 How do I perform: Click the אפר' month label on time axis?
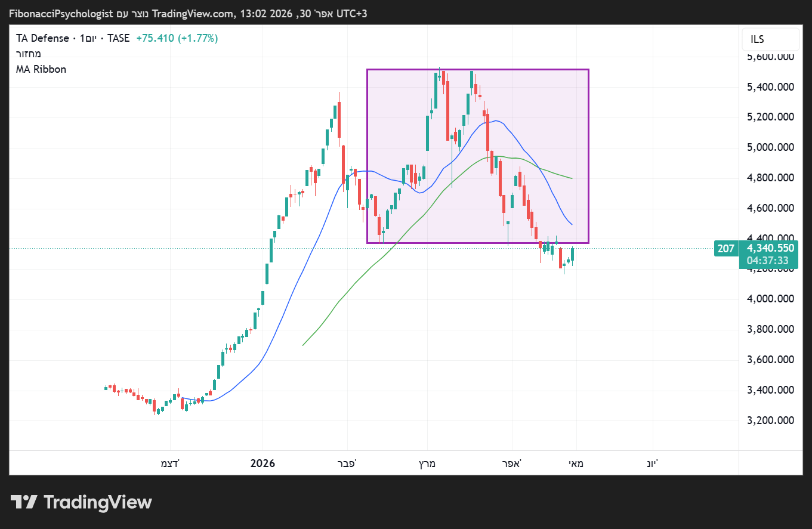(x=512, y=463)
